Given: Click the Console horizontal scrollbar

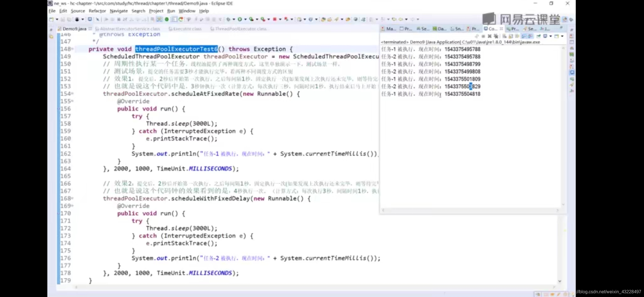Looking at the screenshot, I should (470, 210).
